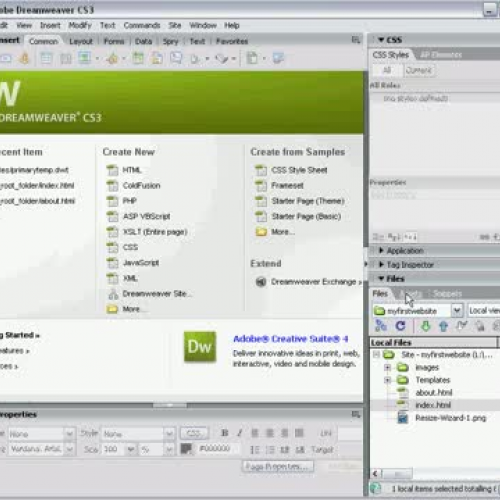The image size is (500, 500).
Task: Open the Format dropdown in Properties
Action: click(69, 434)
